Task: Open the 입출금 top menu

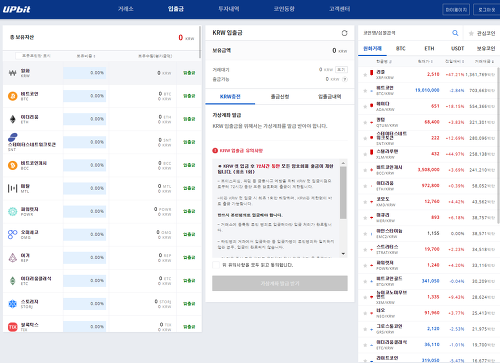Action: point(176,9)
